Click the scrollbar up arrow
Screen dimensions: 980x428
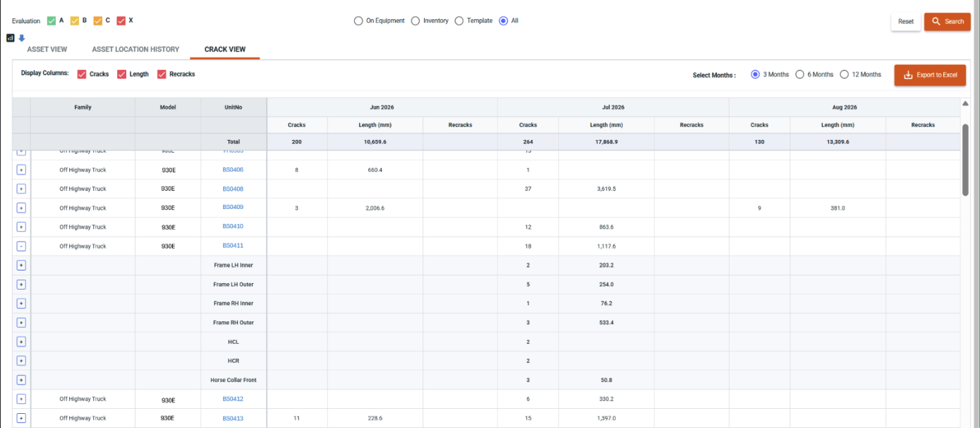[965, 104]
